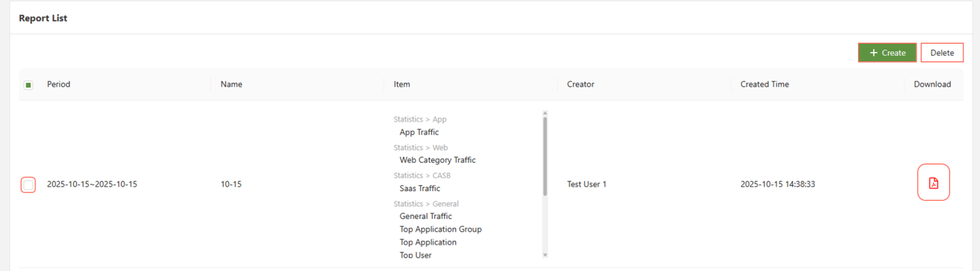This screenshot has height=271, width=980.
Task: Click the Created Time column header
Action: [x=764, y=84]
